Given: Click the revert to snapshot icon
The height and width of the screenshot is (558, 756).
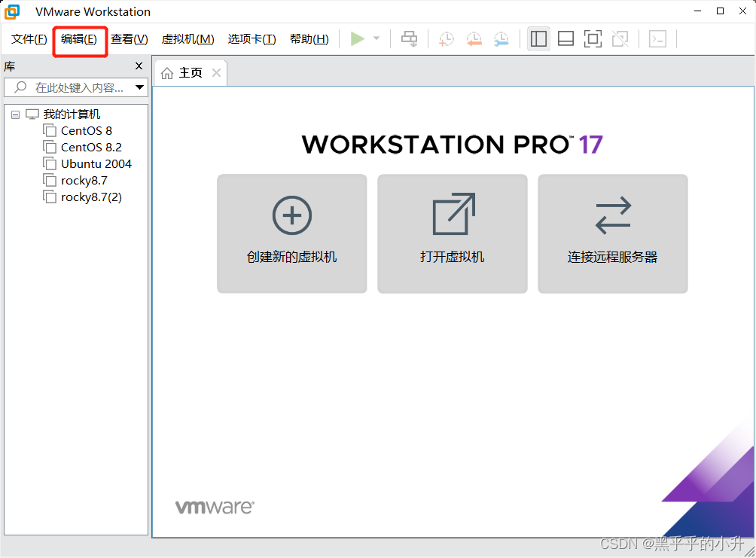Looking at the screenshot, I should (474, 38).
